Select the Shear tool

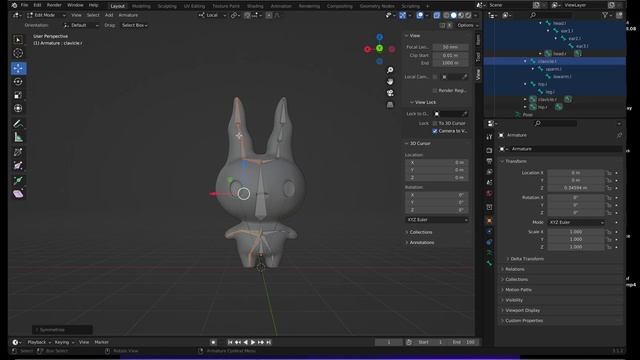pyautogui.click(x=18, y=194)
